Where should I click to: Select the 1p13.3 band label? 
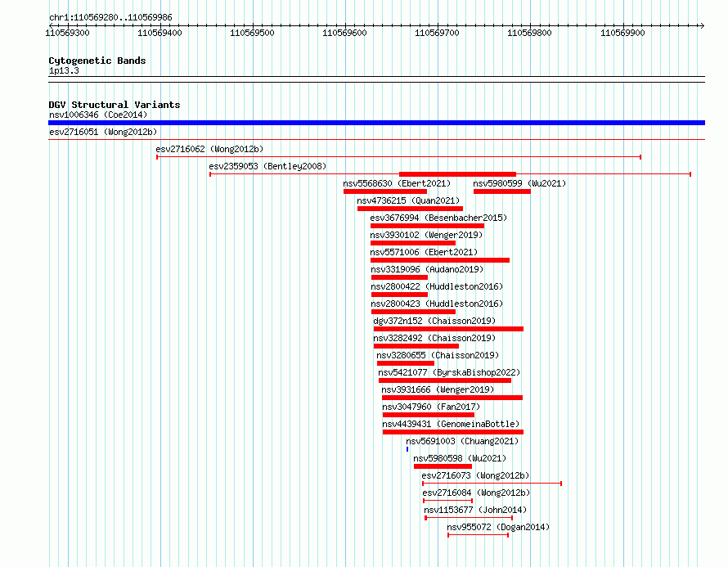pos(64,71)
